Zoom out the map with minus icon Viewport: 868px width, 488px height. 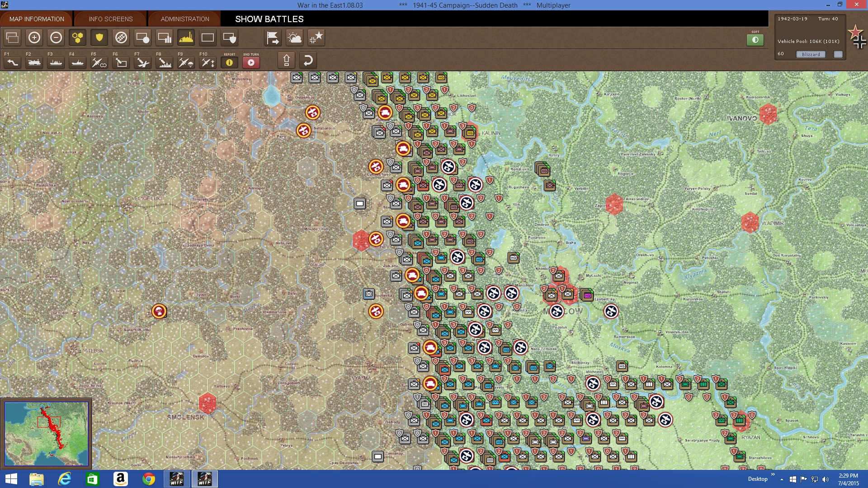tap(56, 38)
